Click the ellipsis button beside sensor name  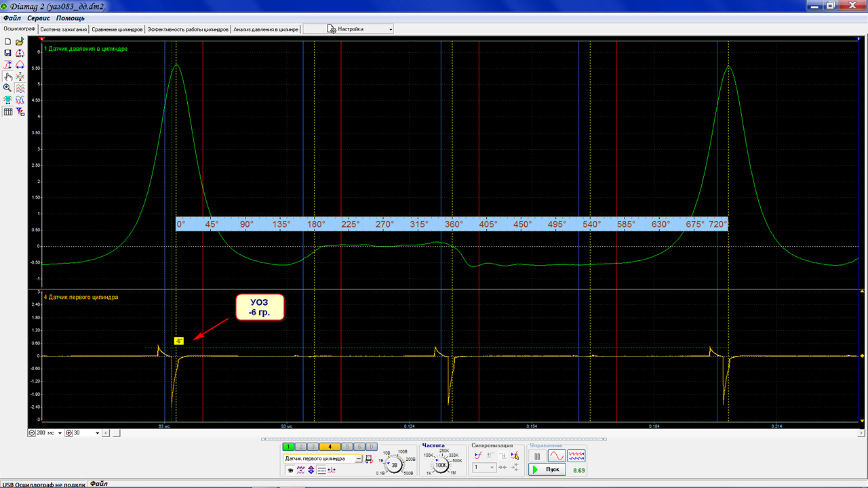(x=359, y=459)
